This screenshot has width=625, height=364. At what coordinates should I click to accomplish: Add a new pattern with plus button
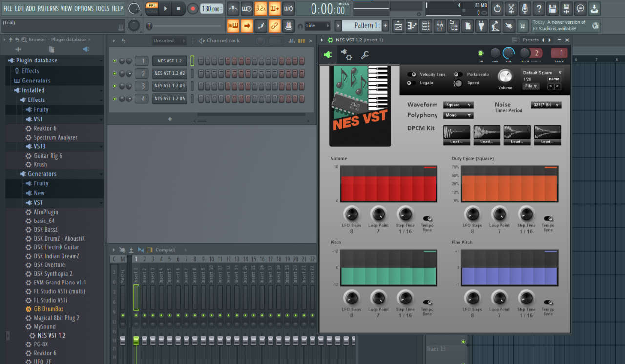pos(385,26)
